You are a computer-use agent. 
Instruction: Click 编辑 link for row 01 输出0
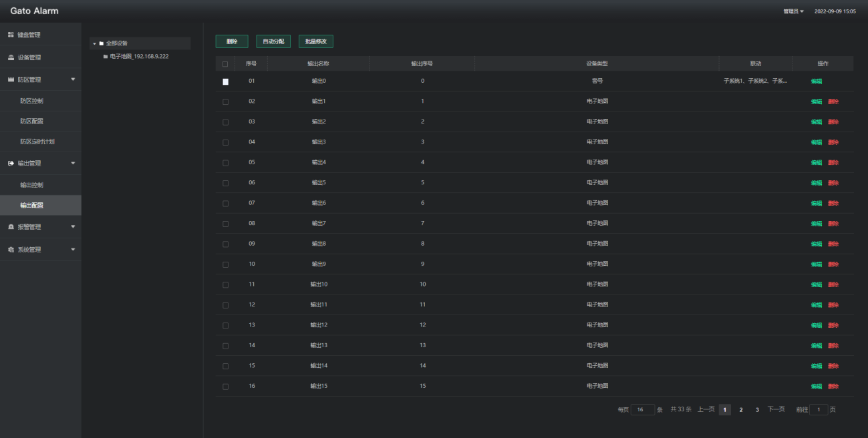click(817, 81)
